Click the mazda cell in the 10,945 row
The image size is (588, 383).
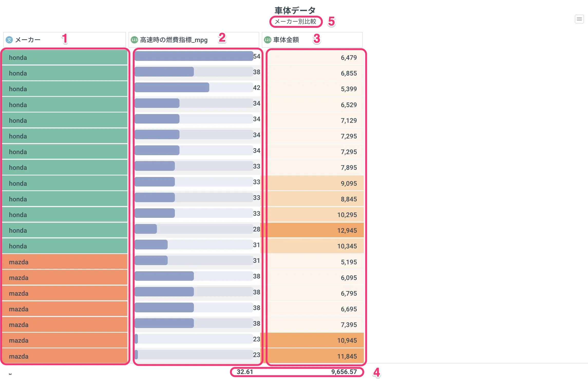coord(65,340)
